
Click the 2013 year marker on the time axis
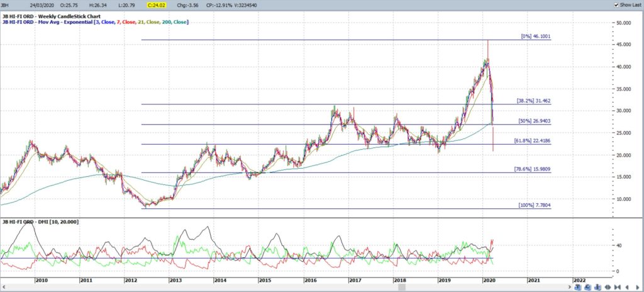click(175, 280)
